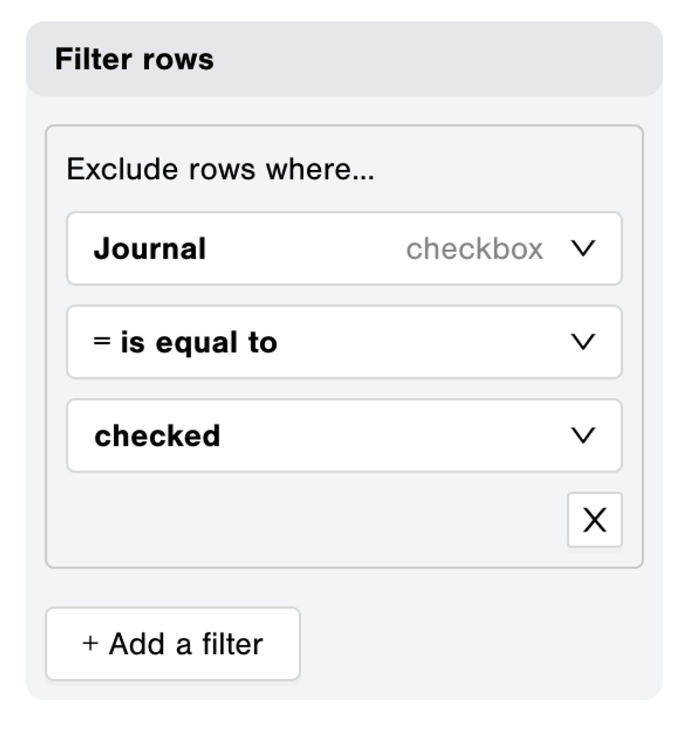
Task: Remove this filter with the X button
Action: point(594,520)
